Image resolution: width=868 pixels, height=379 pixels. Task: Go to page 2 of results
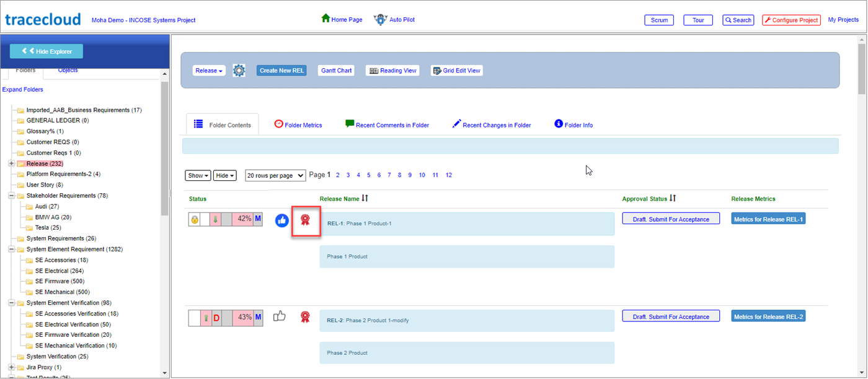(x=338, y=175)
